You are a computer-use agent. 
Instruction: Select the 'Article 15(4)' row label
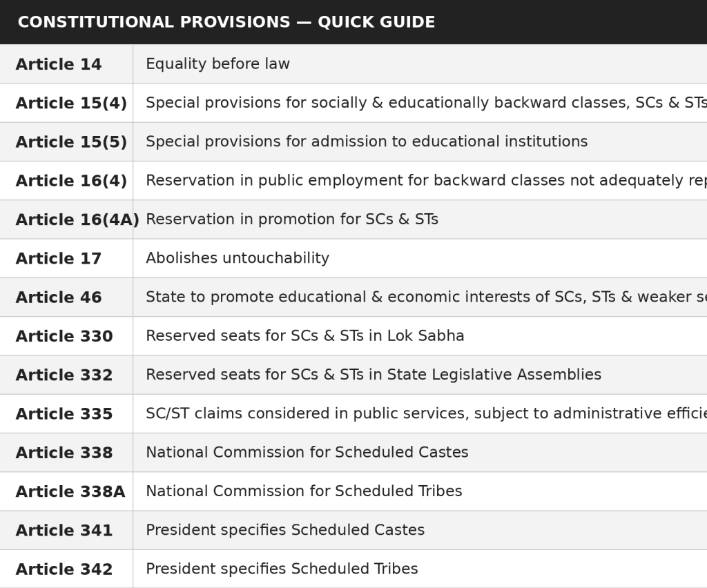click(71, 103)
